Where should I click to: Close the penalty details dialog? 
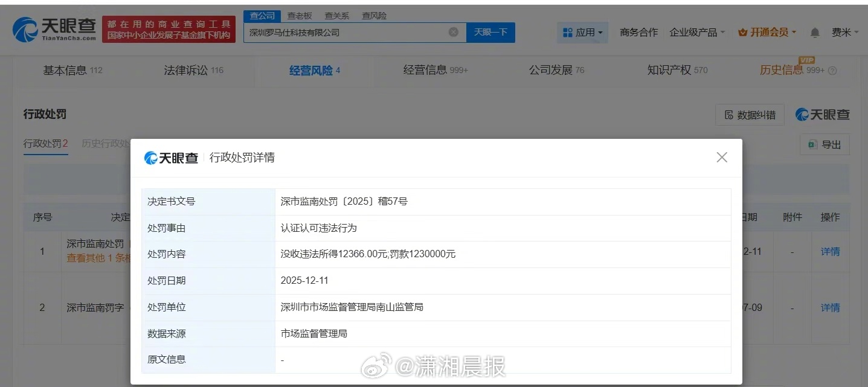coord(722,158)
